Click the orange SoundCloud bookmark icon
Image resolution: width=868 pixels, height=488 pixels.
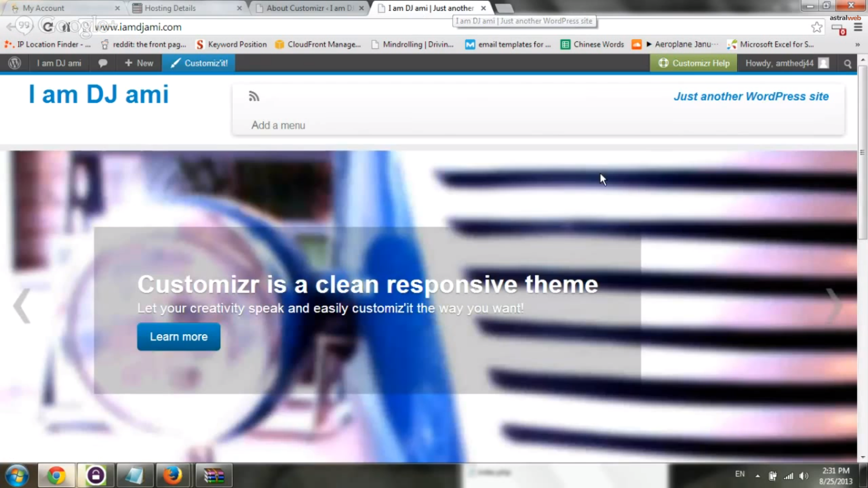637,44
